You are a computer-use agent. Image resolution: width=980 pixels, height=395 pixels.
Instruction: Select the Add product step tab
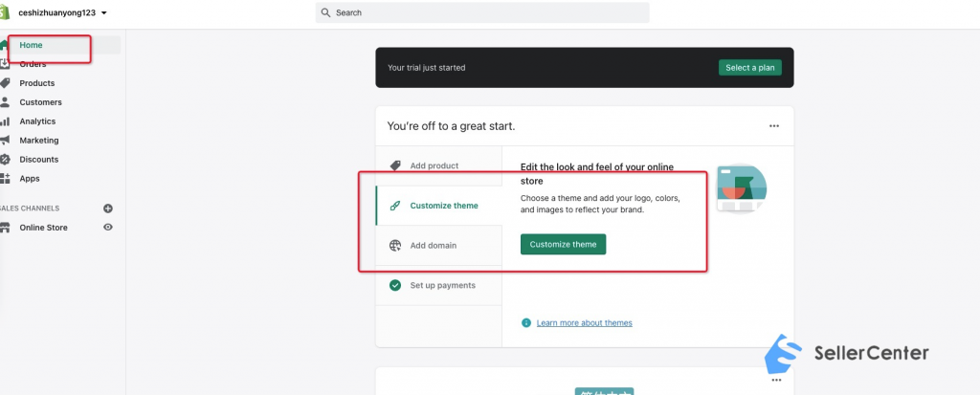(x=438, y=165)
